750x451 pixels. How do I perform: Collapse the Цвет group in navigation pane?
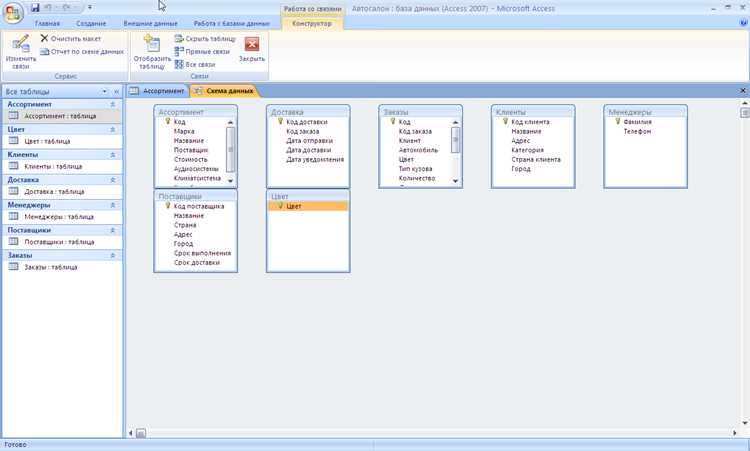pyautogui.click(x=113, y=130)
